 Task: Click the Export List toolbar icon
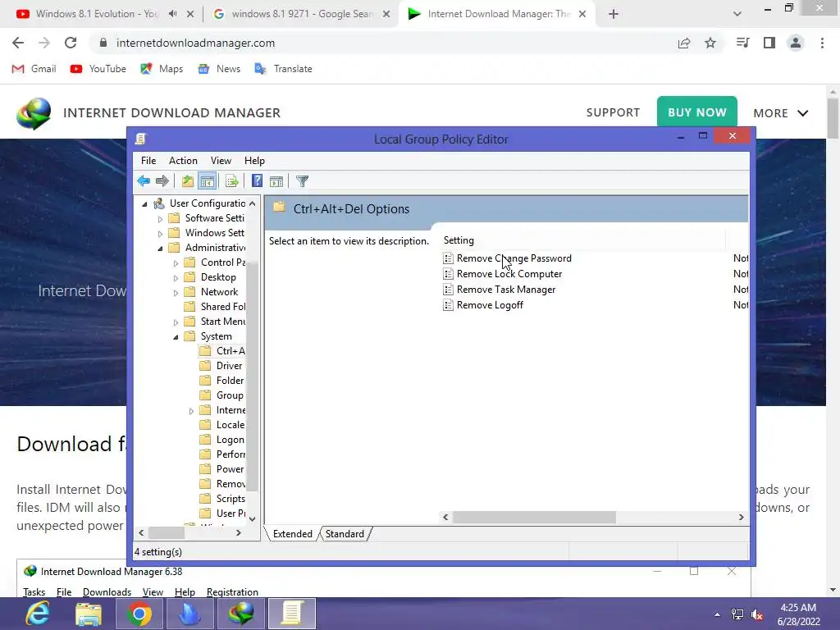click(x=232, y=181)
